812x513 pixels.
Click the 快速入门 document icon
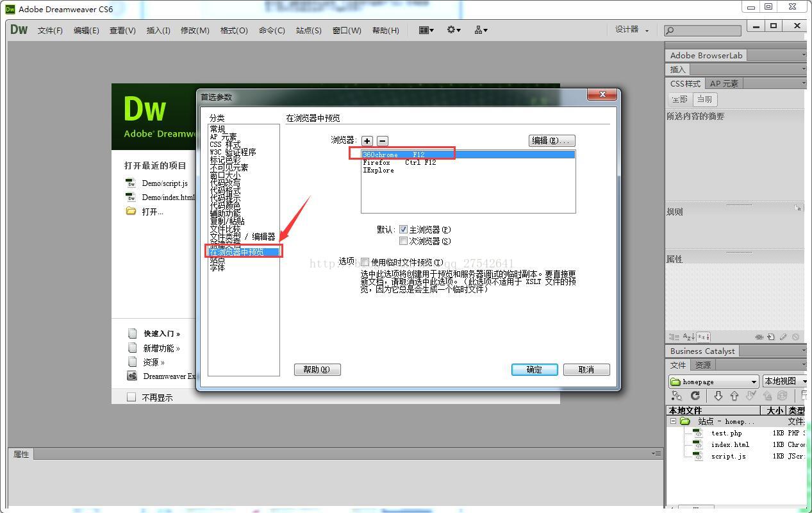pos(133,333)
